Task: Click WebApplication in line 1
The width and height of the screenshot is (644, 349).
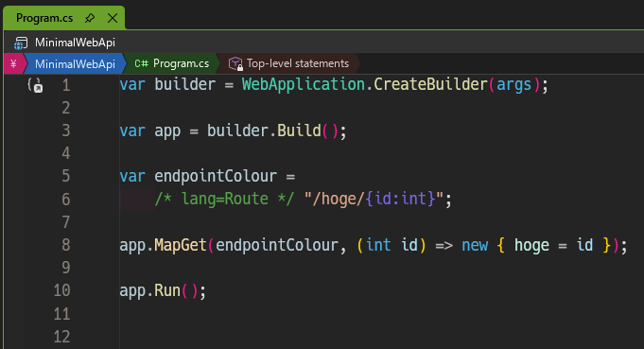Action: 304,84
